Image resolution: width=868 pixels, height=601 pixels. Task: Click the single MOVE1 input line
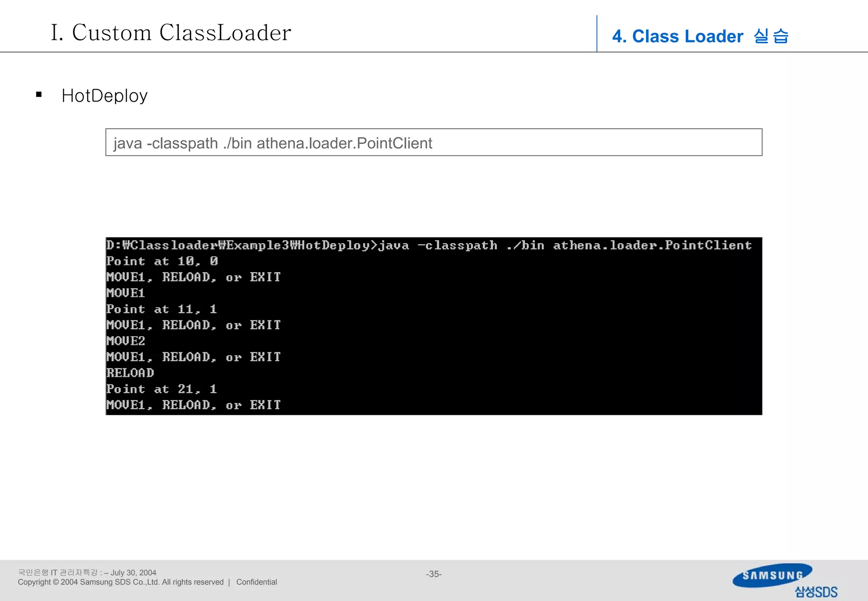coord(125,293)
